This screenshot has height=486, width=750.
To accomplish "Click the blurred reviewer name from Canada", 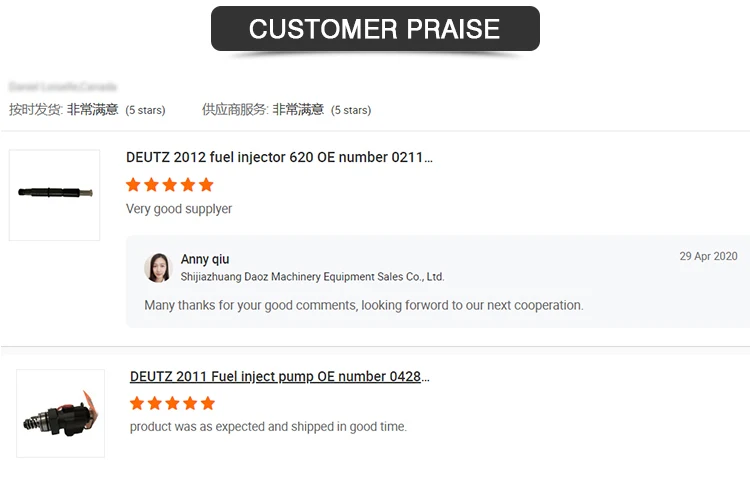I will click(62, 88).
